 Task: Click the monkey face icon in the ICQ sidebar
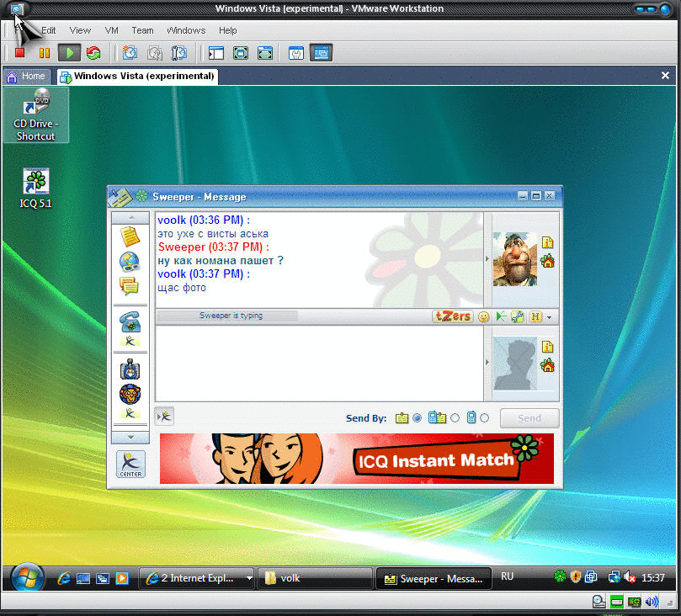pyautogui.click(x=130, y=394)
